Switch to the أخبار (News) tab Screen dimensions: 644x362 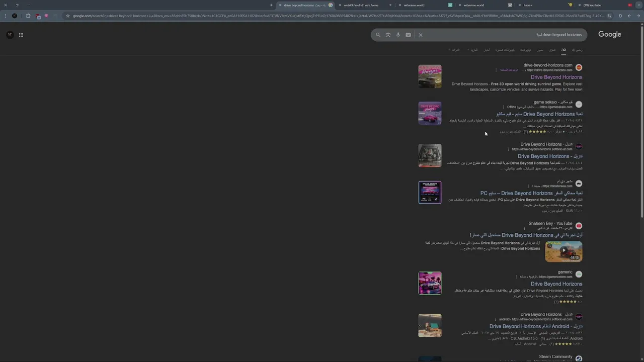pyautogui.click(x=487, y=50)
